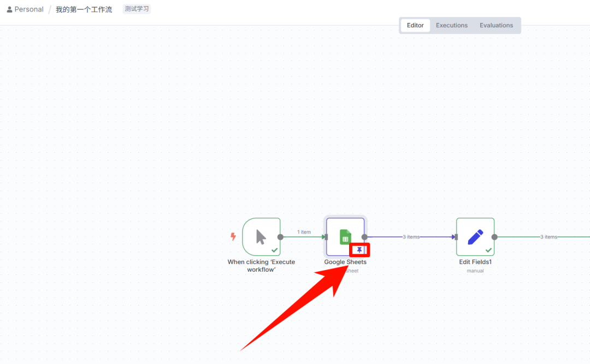Click the red lightning bolt trigger icon
Screen dimensions: 590x364
pyautogui.click(x=233, y=237)
